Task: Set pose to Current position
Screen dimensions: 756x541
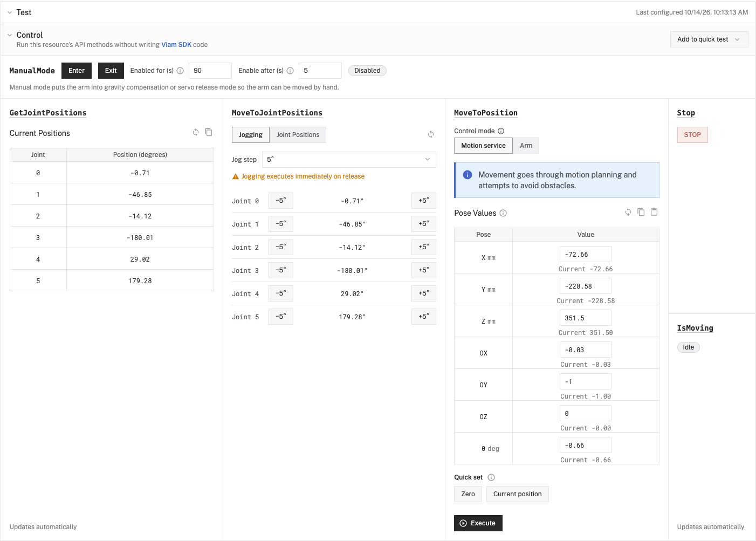Action: click(x=518, y=494)
